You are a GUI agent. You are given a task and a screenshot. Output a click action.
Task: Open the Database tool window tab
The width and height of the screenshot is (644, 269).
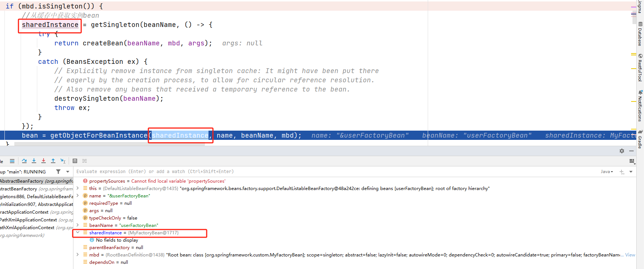[640, 34]
